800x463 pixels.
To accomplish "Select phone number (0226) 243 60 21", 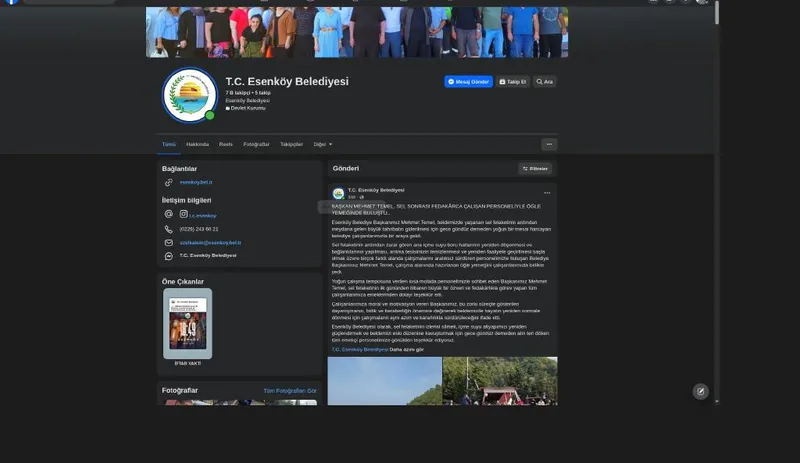I will point(199,229).
